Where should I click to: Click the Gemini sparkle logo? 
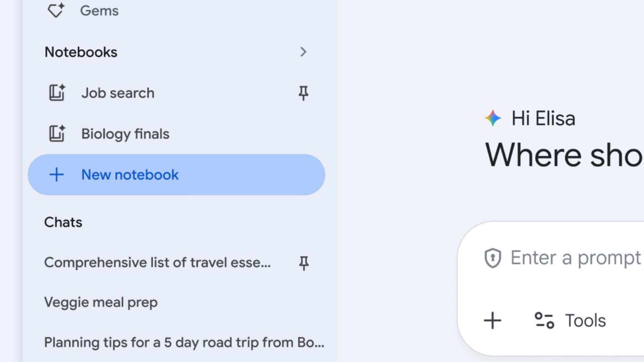[x=493, y=118]
